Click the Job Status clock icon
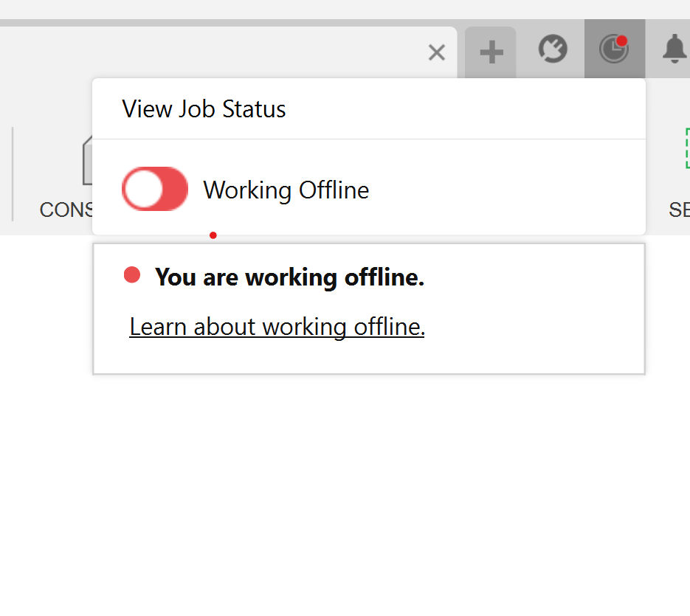The image size is (690, 616). click(x=613, y=50)
